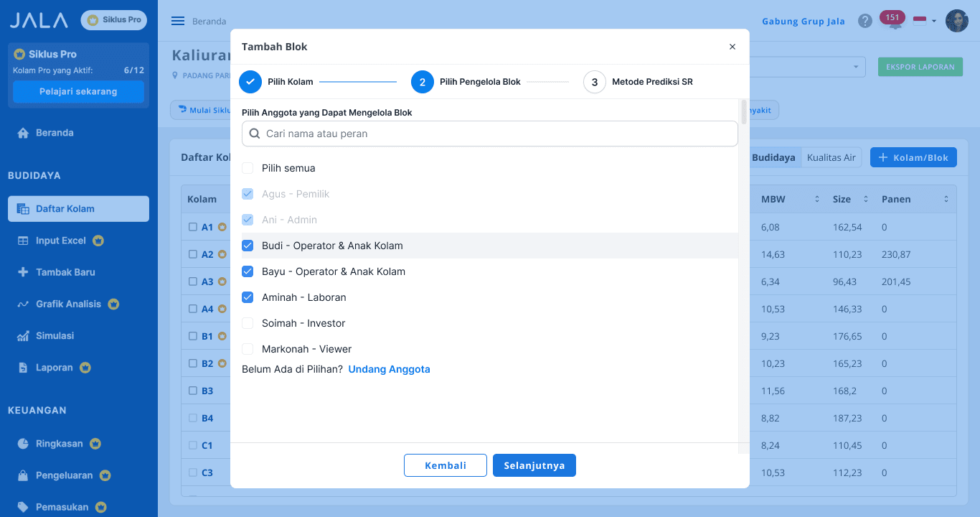Click the Siklus Pro badge
This screenshot has height=517, width=980.
(114, 20)
